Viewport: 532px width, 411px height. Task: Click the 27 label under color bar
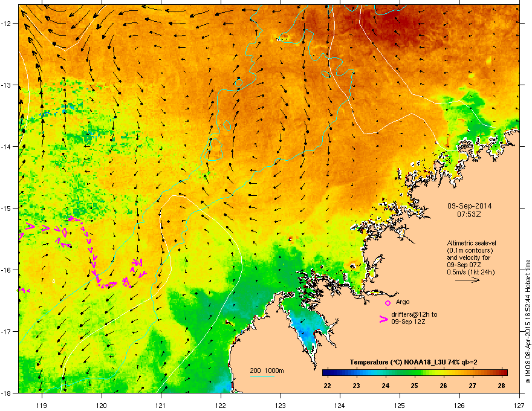(472, 386)
